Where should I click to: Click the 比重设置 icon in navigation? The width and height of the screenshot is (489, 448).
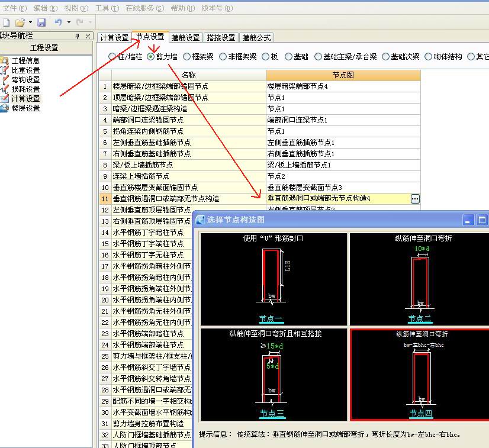click(4, 70)
